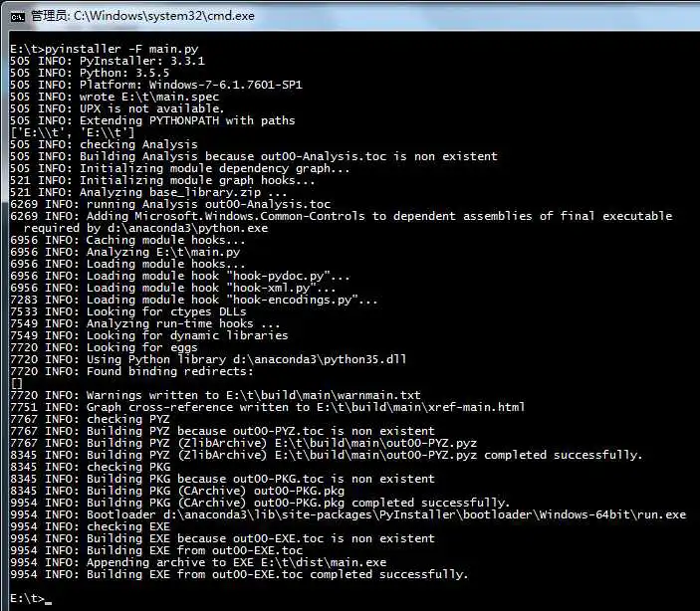Click 'Building PKG because out00-PKG.toc' line
700x611 pixels.
click(222, 480)
